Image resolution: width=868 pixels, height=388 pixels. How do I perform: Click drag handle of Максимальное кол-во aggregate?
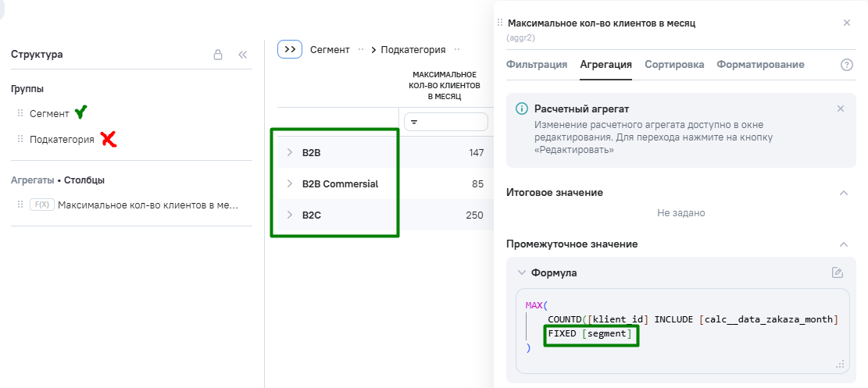20,205
